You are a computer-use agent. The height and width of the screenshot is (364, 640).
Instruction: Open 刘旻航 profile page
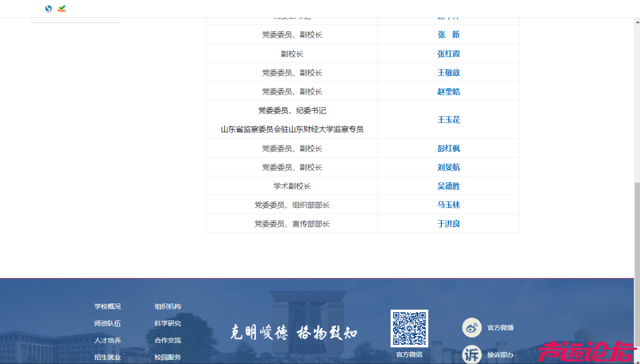click(448, 167)
